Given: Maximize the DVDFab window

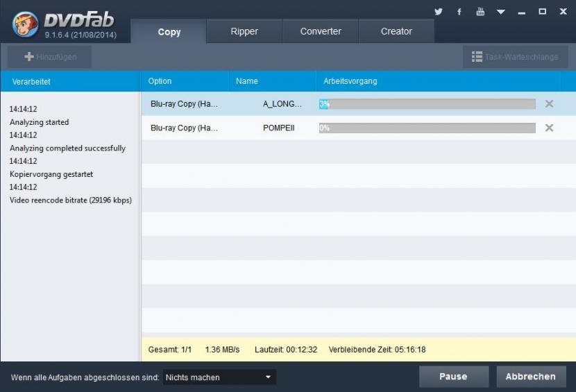Looking at the screenshot, I should (542, 12).
